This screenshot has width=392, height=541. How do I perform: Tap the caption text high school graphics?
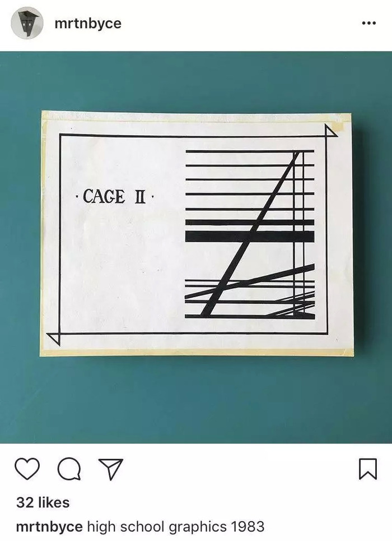click(x=157, y=527)
